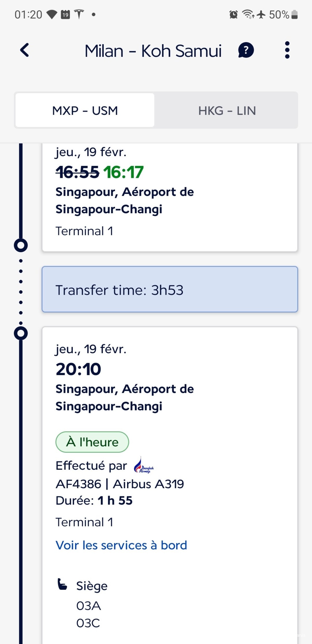
Task: Open the three-dot overflow menu
Action: tap(287, 50)
